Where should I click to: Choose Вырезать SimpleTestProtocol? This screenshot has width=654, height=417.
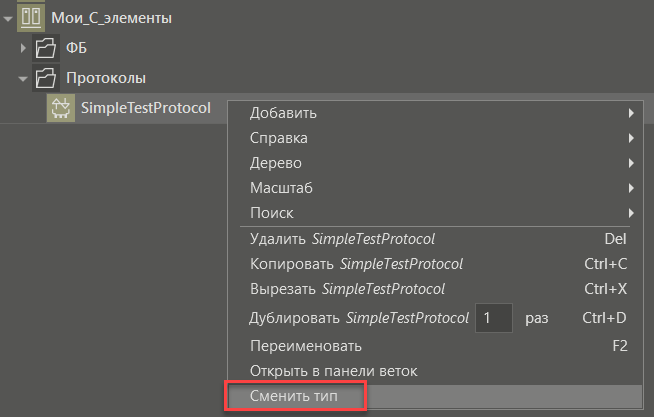435,289
